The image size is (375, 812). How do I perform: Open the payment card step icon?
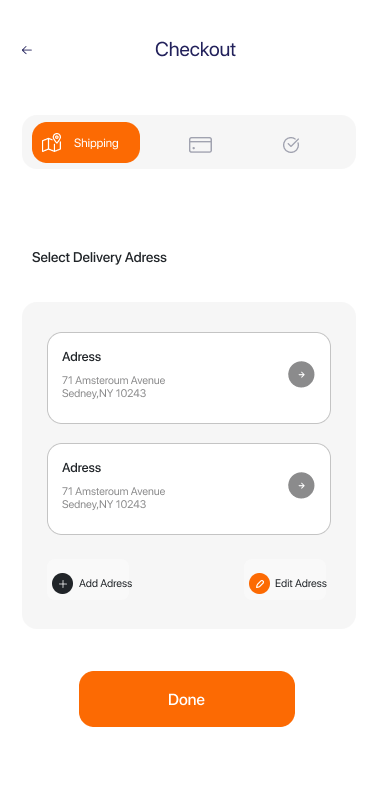[200, 145]
